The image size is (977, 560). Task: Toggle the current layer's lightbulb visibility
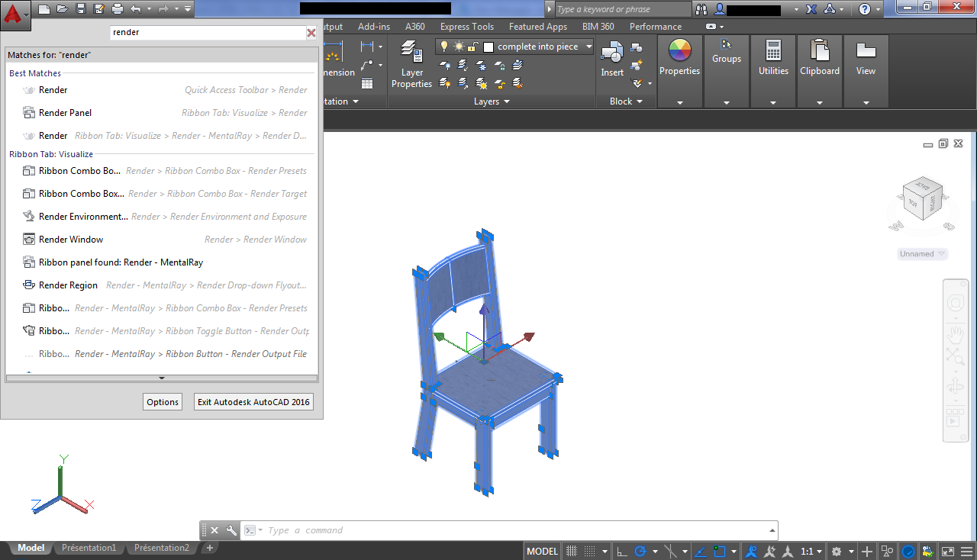pyautogui.click(x=443, y=47)
